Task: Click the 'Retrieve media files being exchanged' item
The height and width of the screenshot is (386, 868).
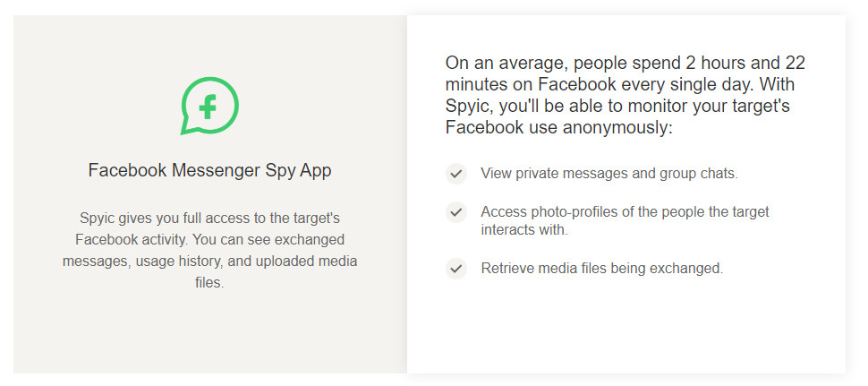Action: [601, 269]
